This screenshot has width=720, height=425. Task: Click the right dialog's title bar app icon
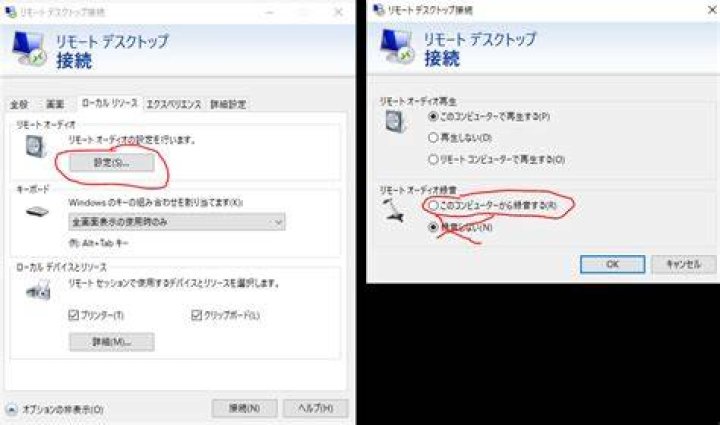379,10
